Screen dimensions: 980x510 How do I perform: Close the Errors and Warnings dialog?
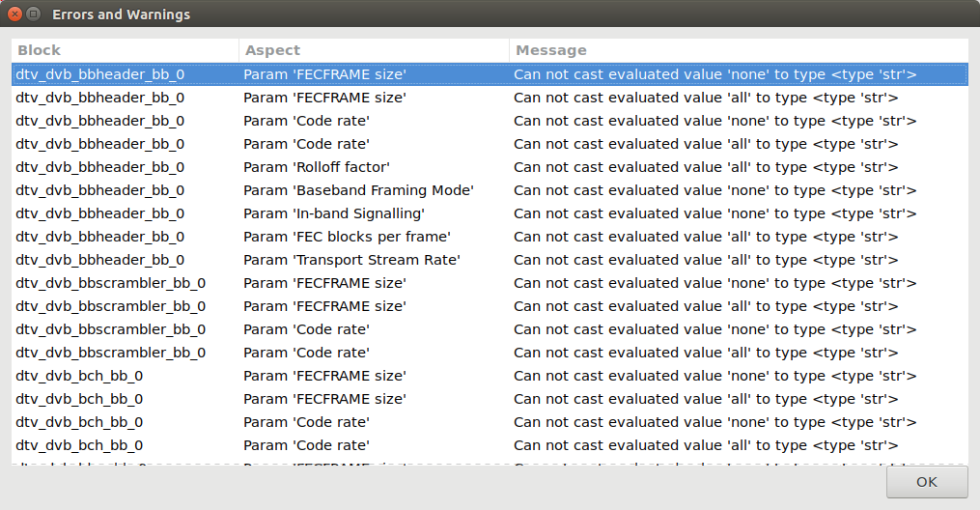14,14
